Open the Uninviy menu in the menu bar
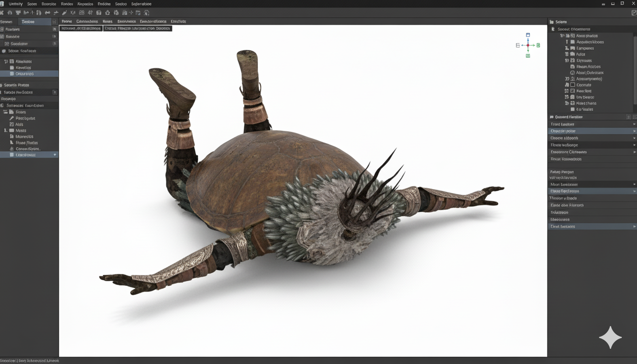 tap(15, 4)
